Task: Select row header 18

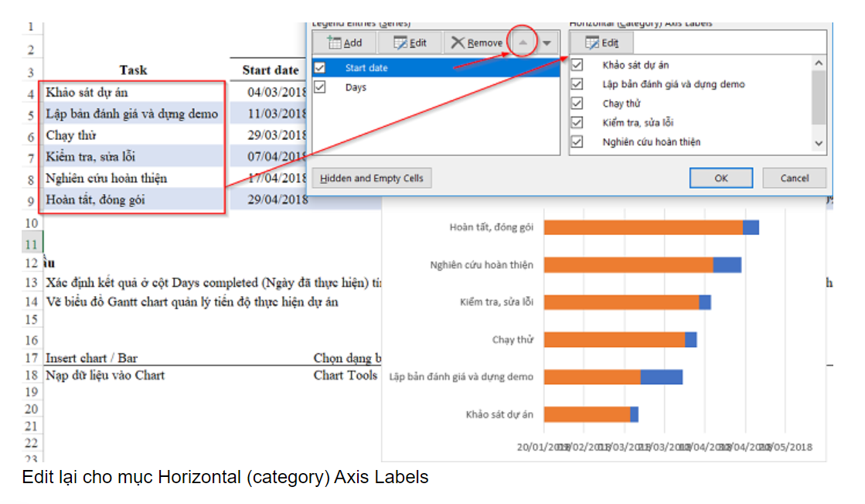Action: 32,375
